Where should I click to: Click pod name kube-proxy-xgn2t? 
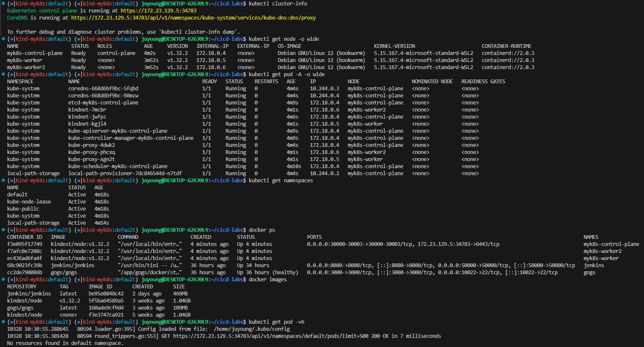pos(92,159)
